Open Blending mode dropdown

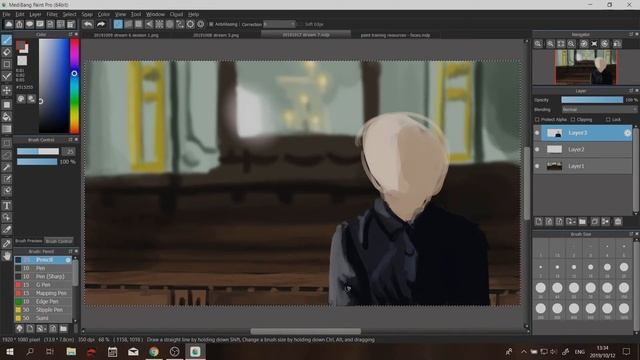point(599,109)
